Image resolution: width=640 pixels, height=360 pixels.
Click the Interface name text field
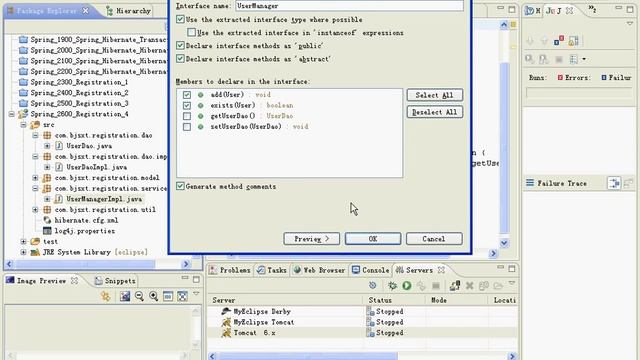point(349,6)
